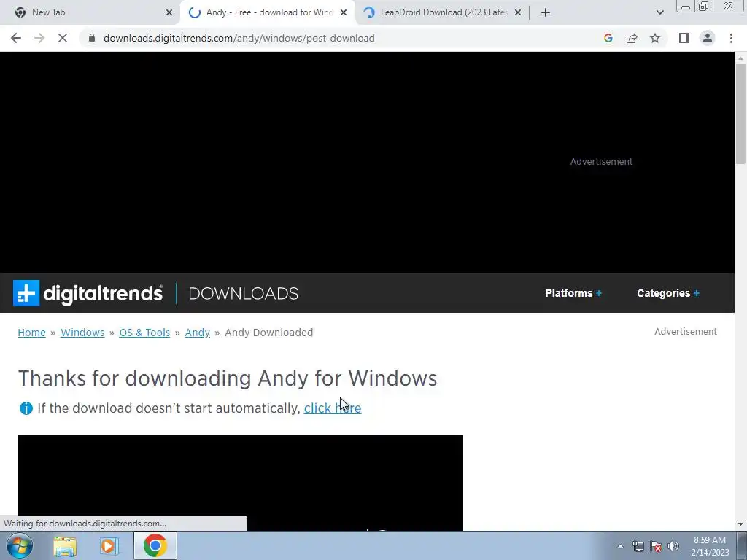Screen dimensions: 747x560
Task: Bookmark this page with star
Action: coord(655,38)
